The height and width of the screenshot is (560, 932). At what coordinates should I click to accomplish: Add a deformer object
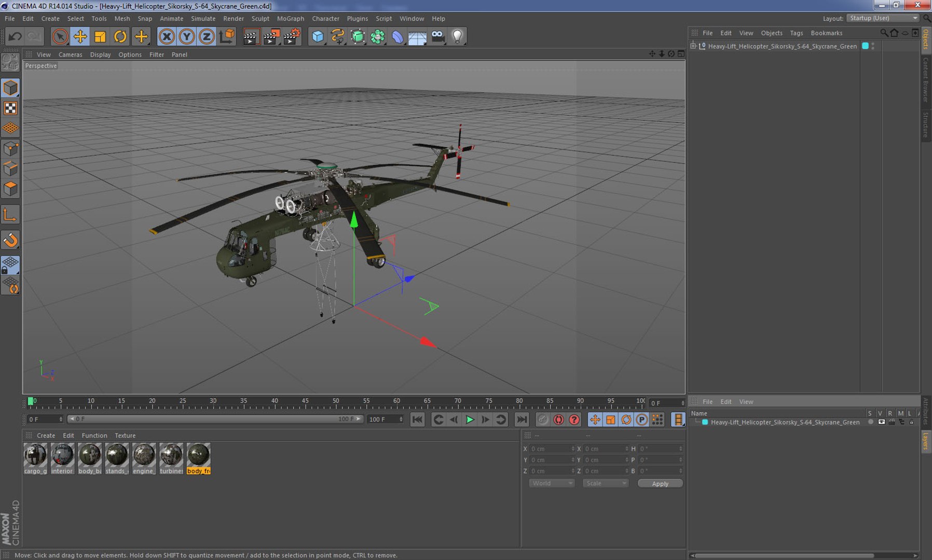coord(398,36)
